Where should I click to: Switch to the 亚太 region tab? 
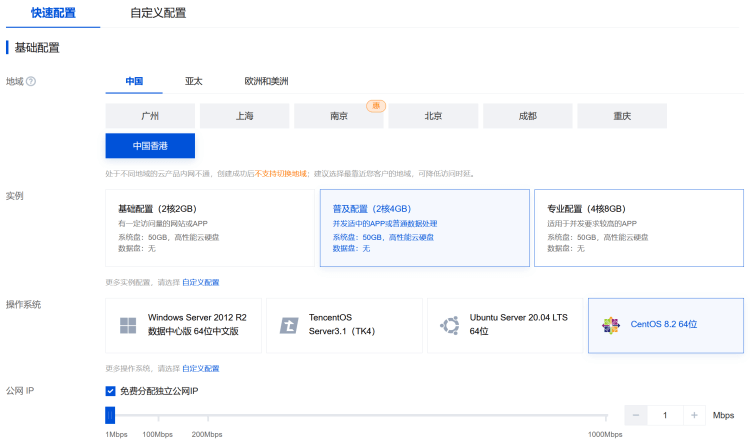click(194, 81)
